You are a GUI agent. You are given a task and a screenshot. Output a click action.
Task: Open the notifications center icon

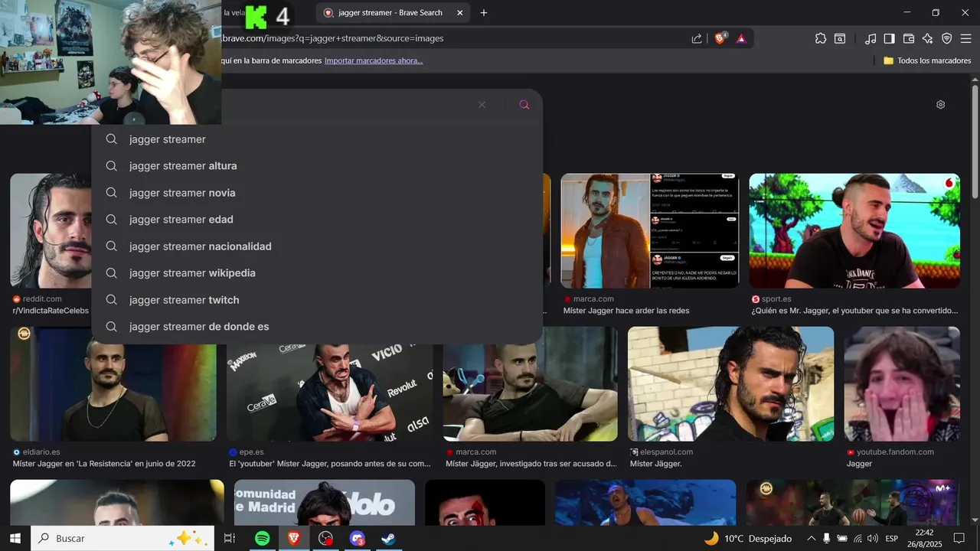pyautogui.click(x=959, y=539)
